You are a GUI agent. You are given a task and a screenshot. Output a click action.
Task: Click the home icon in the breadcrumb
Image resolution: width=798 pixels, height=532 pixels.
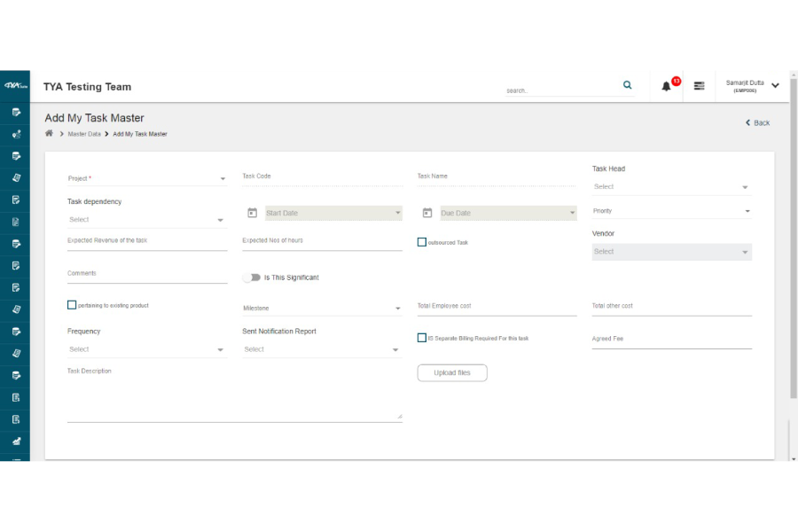point(49,133)
